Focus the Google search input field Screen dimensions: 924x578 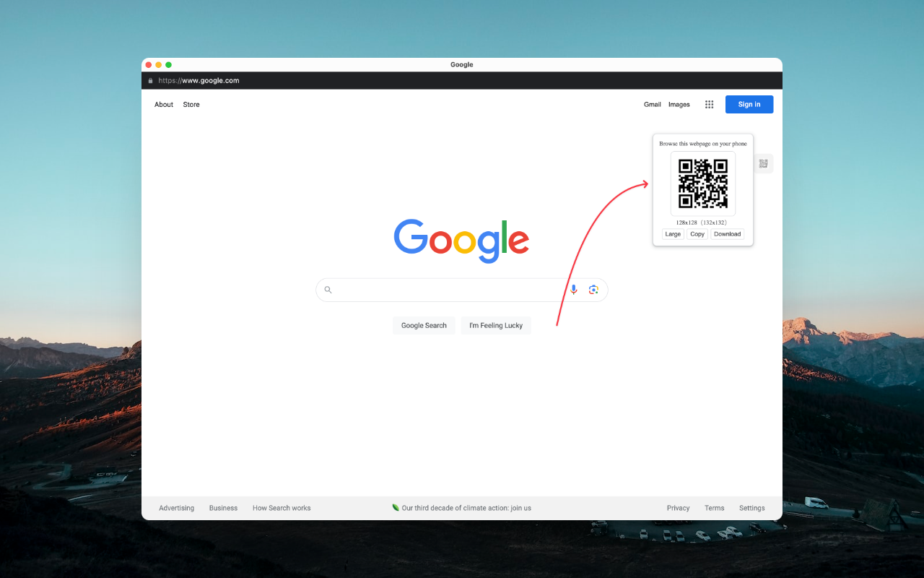pyautogui.click(x=462, y=290)
